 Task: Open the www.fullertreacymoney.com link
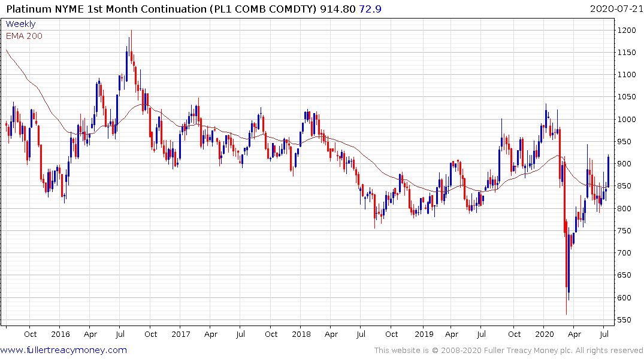coord(64,350)
